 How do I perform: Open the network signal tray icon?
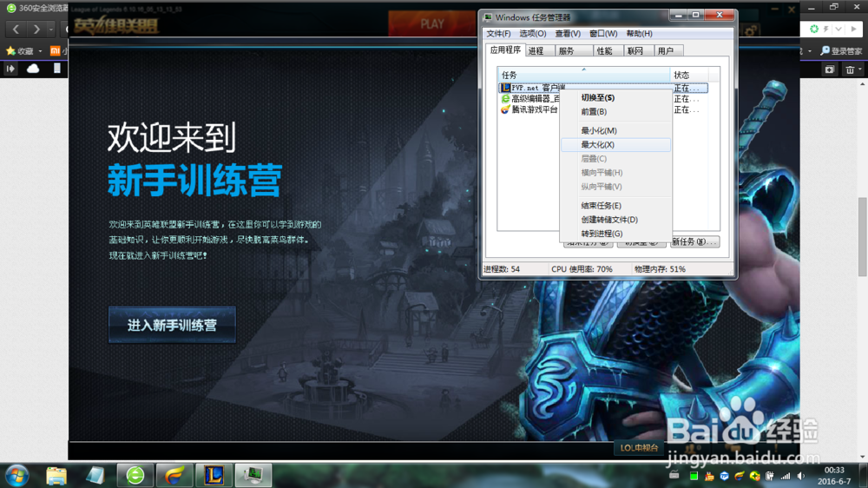coord(786,476)
